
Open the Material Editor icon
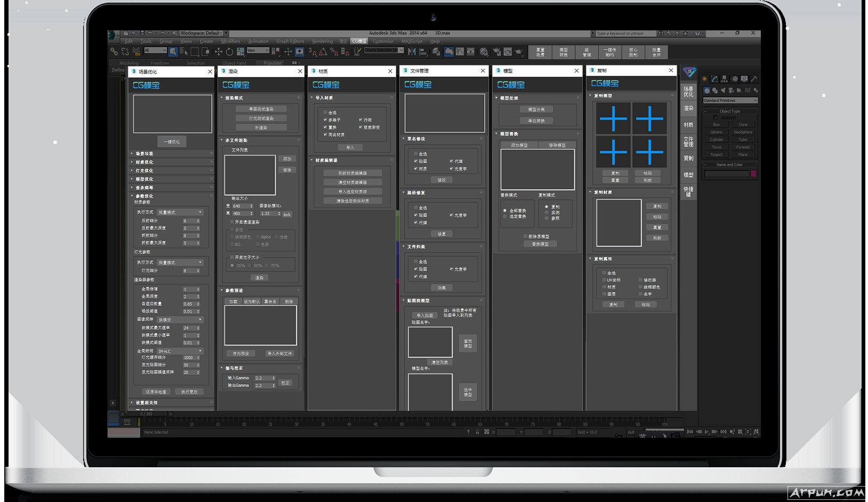click(x=484, y=52)
